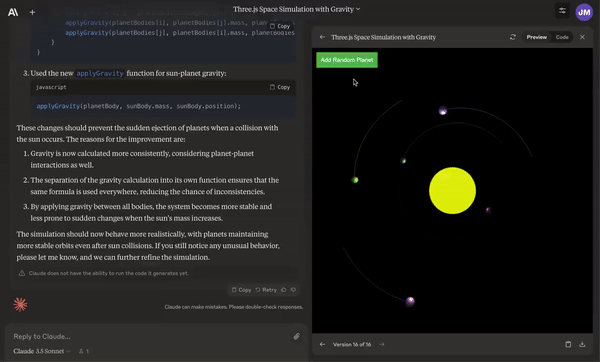Download the artifact file

coord(582,344)
